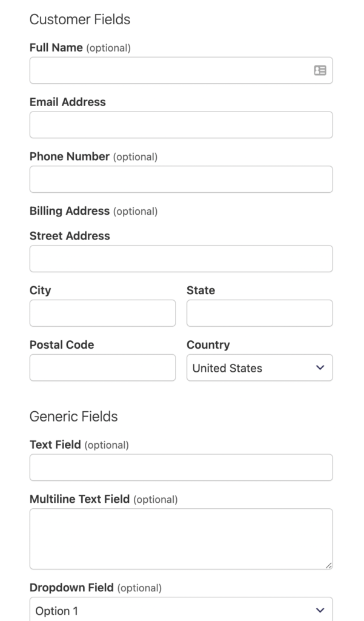
Task: Click the multiline textarea resize handle
Action: pos(329,565)
